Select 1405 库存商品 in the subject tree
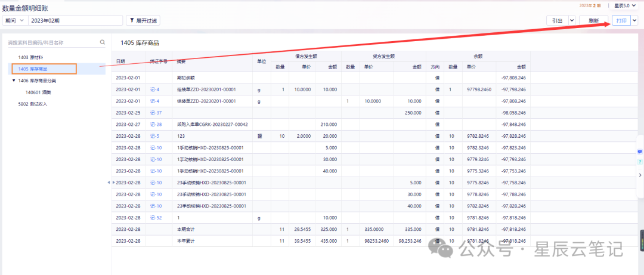 tap(32, 69)
